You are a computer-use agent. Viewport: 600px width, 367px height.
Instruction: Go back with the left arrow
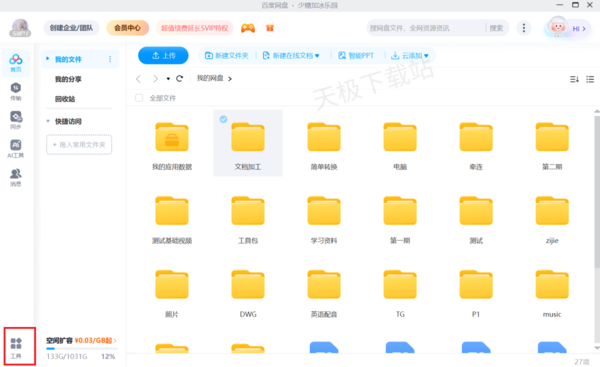pos(139,79)
